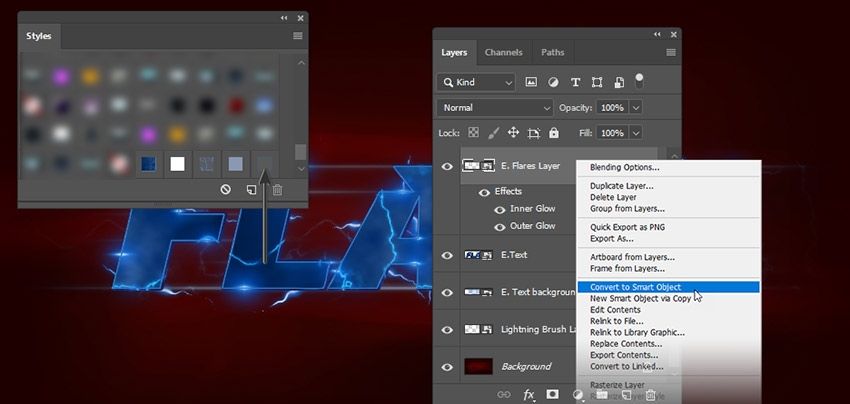Click the Fill 100% value field
The width and height of the screenshot is (850, 404).
coord(613,133)
